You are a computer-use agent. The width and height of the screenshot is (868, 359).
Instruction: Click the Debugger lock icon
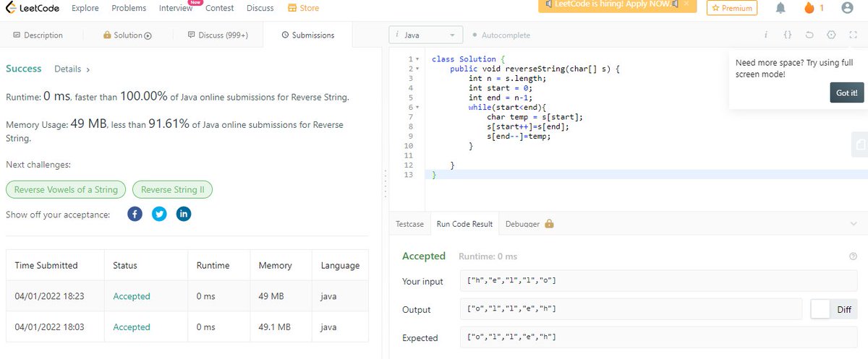click(549, 224)
